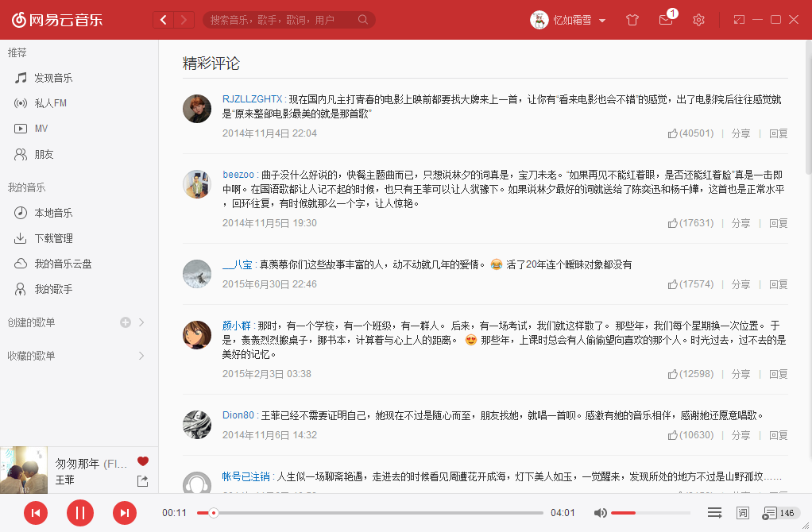Image resolution: width=812 pixels, height=532 pixels.
Task: Share current song via share icon
Action: (x=142, y=480)
